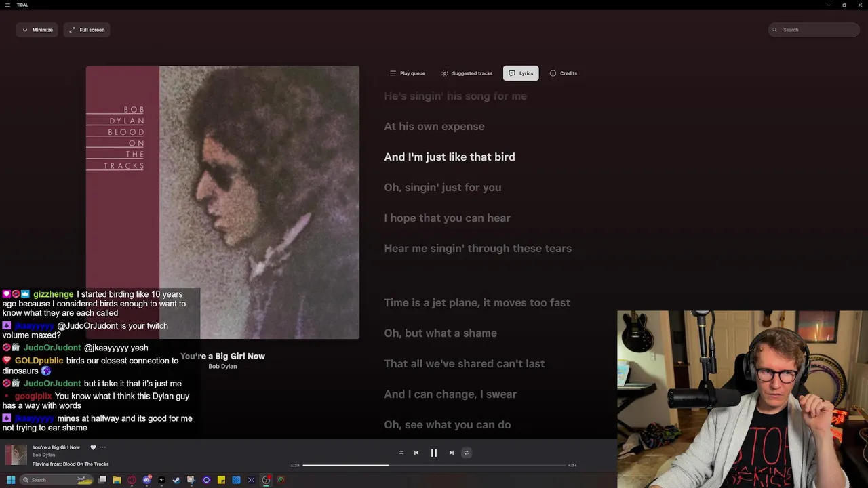Switch to Full screen mode

[x=87, y=30]
